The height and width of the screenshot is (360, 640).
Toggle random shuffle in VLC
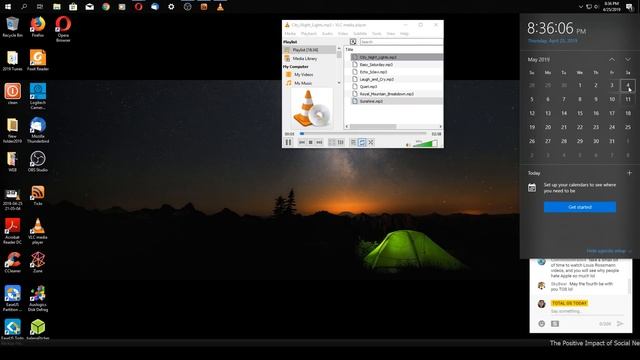[371, 142]
